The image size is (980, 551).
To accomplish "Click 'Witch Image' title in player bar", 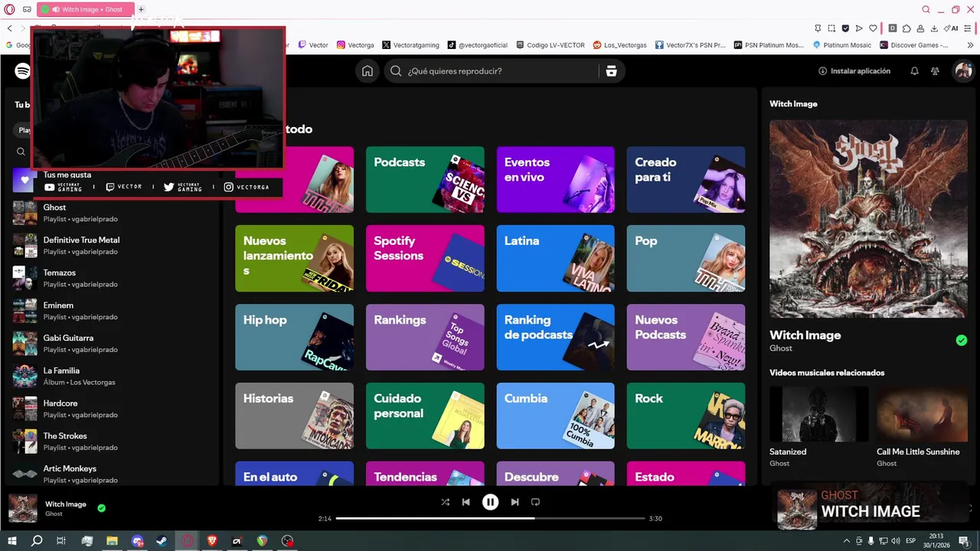I will pyautogui.click(x=66, y=504).
